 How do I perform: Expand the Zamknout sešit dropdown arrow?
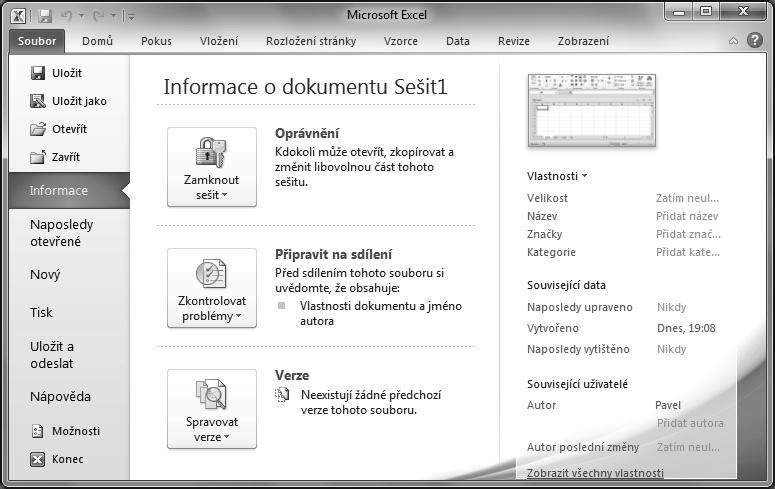click(224, 195)
